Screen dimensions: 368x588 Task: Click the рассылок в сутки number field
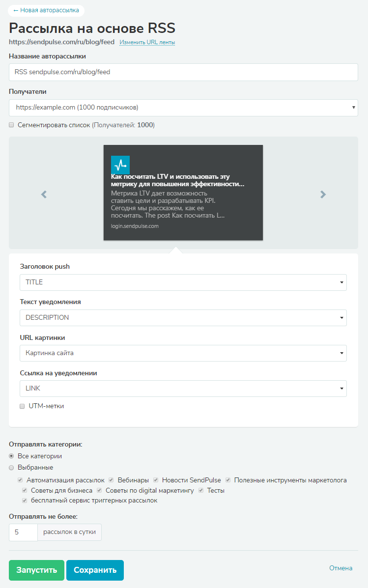tap(23, 532)
